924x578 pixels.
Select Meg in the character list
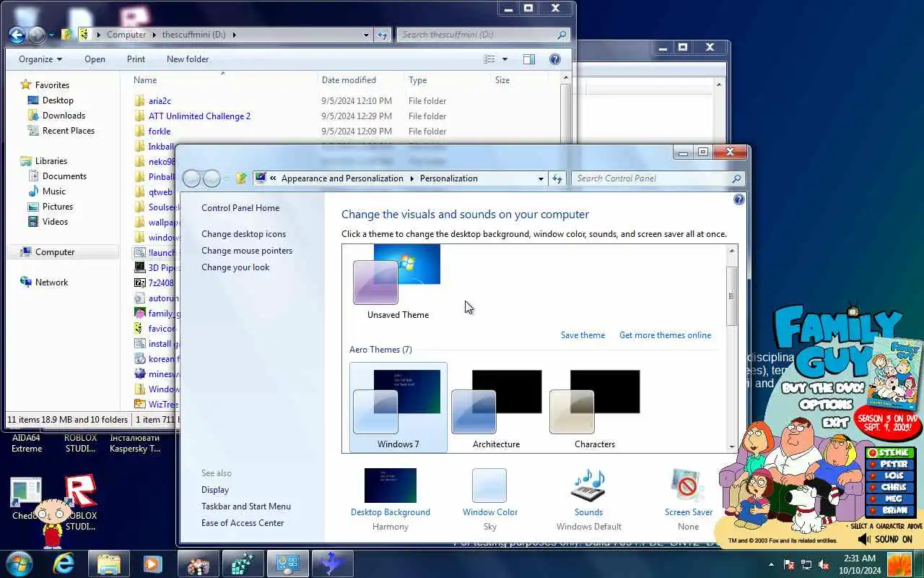pos(890,500)
